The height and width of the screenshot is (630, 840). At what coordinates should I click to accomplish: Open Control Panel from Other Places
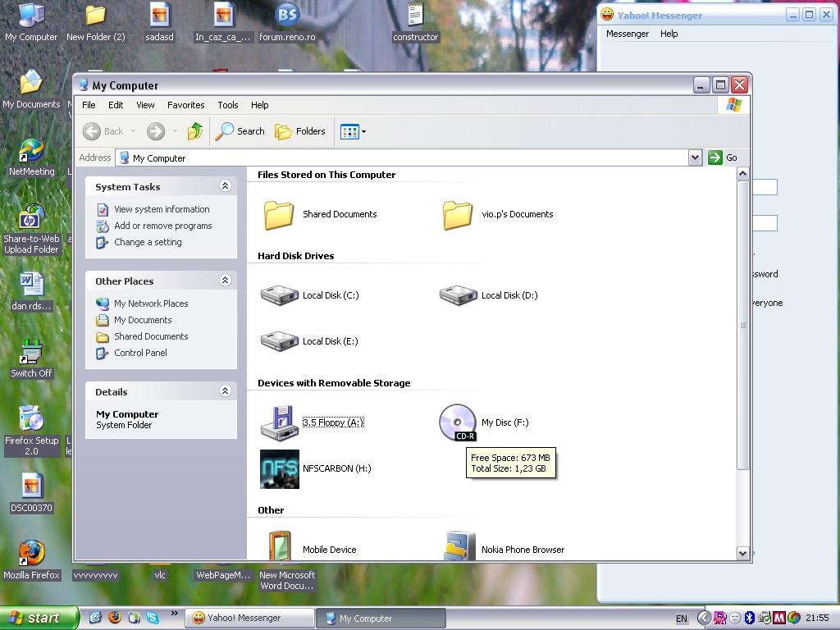tap(140, 353)
